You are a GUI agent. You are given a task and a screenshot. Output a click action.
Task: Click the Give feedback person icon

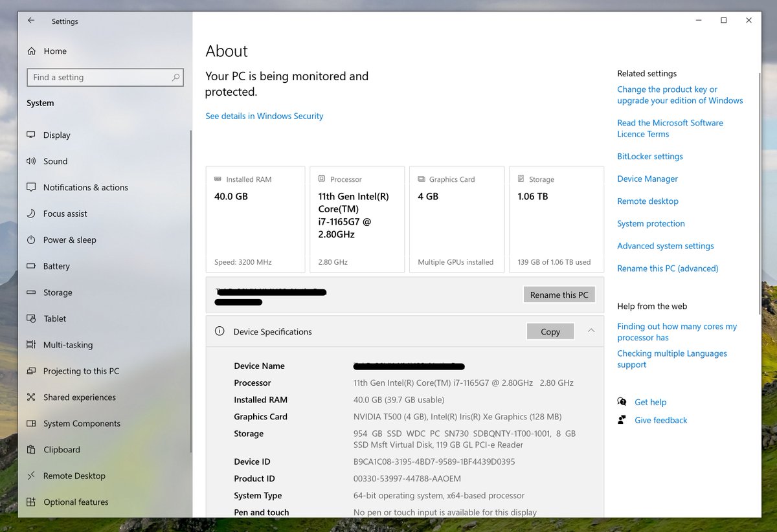(622, 420)
